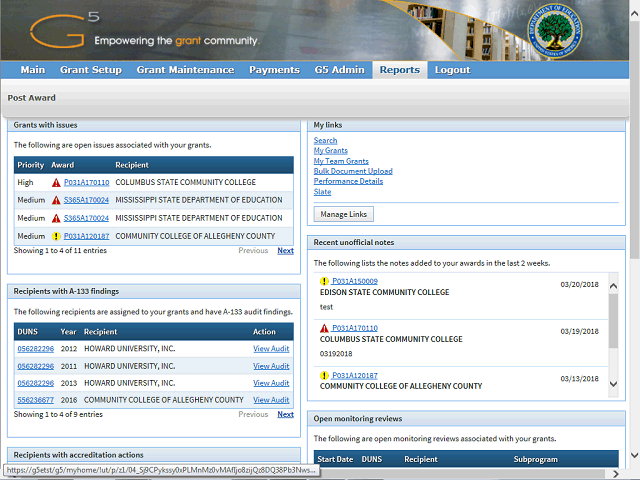Open DUNS number 556236677 link
The image size is (640, 480).
click(x=35, y=400)
